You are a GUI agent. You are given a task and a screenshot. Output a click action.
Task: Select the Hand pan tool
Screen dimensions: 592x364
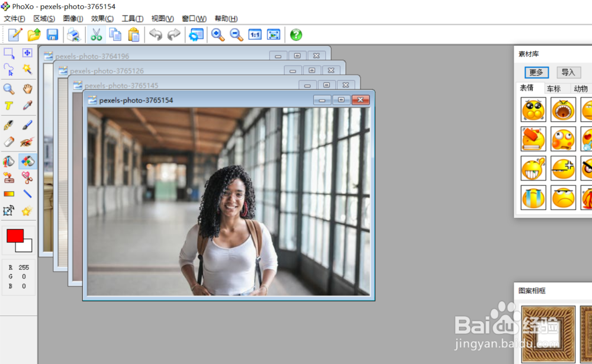tap(27, 89)
